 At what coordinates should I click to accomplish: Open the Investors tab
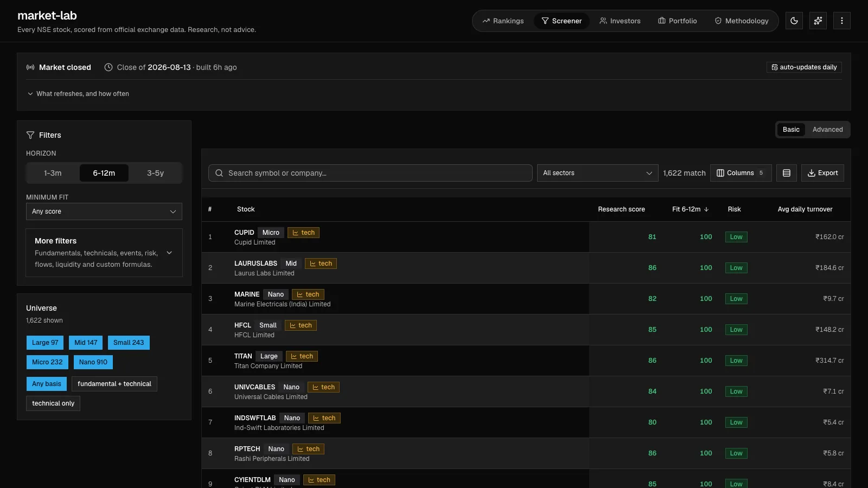coord(620,21)
